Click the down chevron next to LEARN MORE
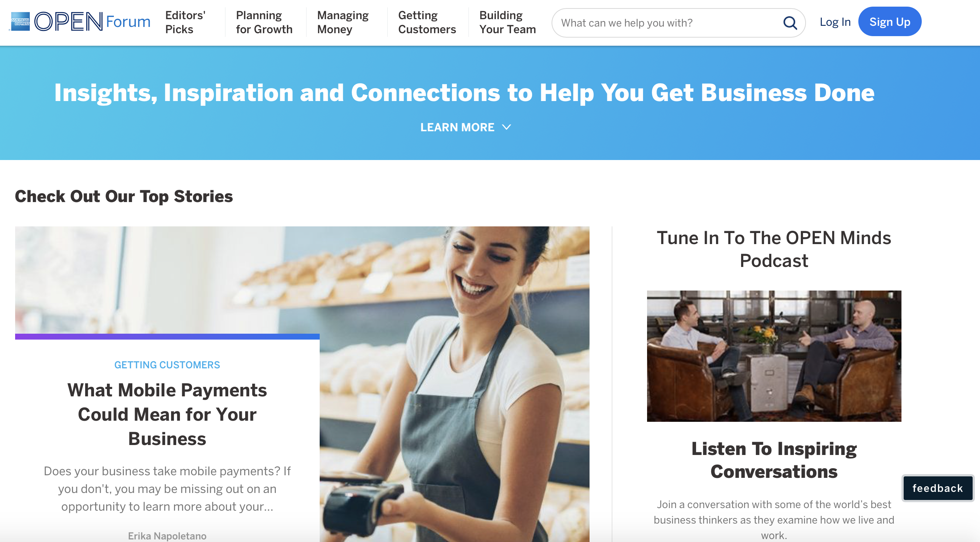This screenshot has width=980, height=542. coord(509,127)
